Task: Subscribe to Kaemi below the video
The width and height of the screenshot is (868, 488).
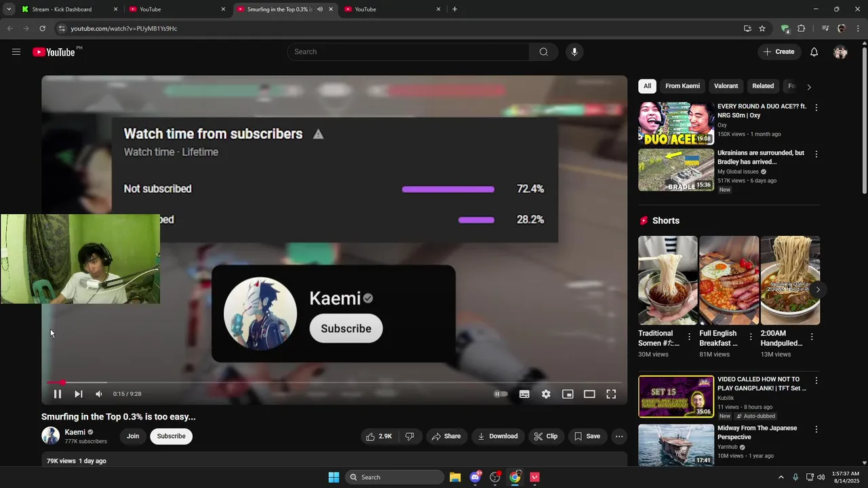Action: point(171,436)
